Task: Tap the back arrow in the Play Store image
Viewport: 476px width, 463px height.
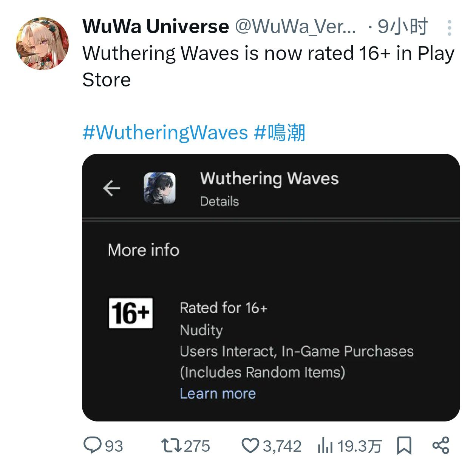Action: click(x=111, y=188)
